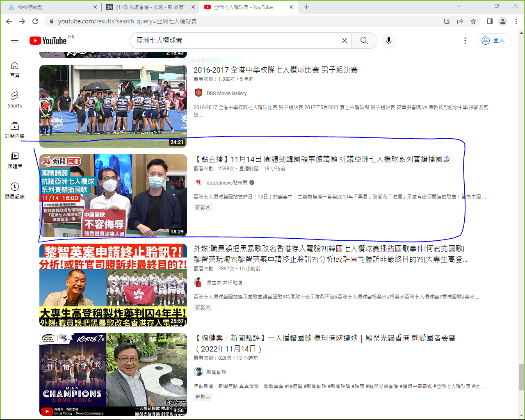Viewport: 525px width, 420px height.
Task: Click the DBS Movie Gallery channel avatar
Action: click(199, 93)
